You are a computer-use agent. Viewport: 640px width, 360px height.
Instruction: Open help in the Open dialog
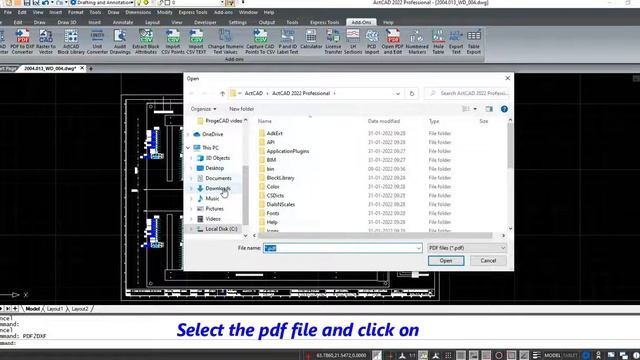pos(504,109)
